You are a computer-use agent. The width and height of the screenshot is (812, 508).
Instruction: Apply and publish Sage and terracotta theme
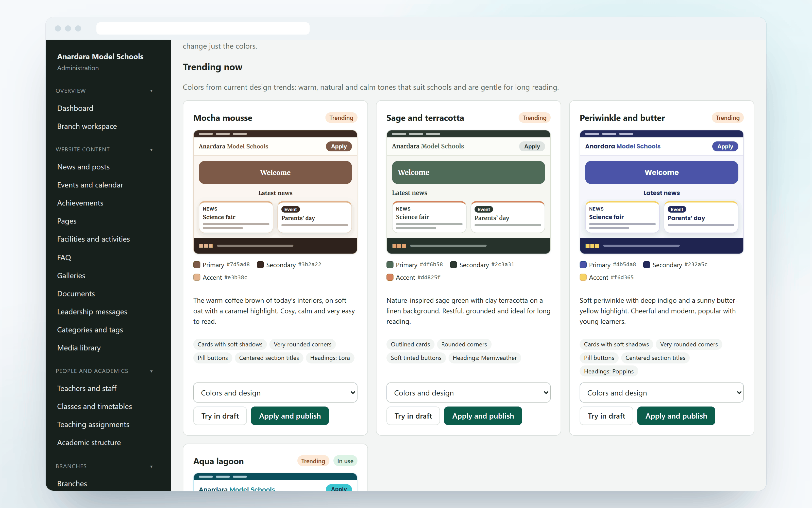(483, 416)
